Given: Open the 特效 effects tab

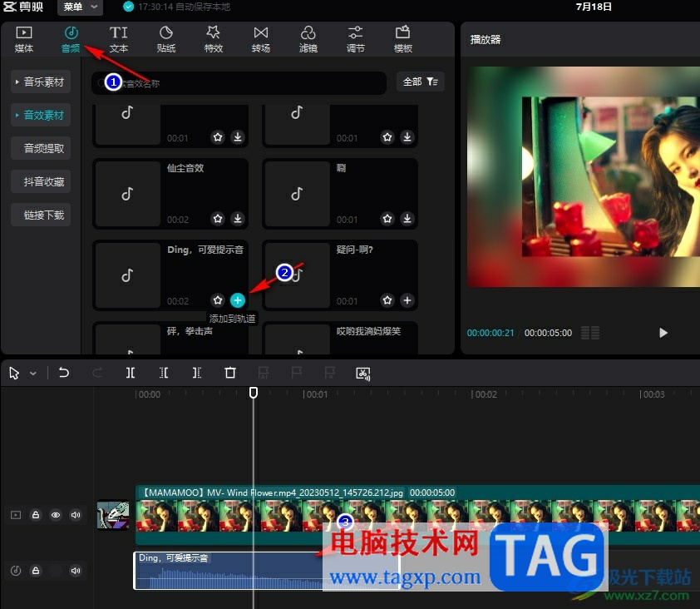Looking at the screenshot, I should pos(214,39).
